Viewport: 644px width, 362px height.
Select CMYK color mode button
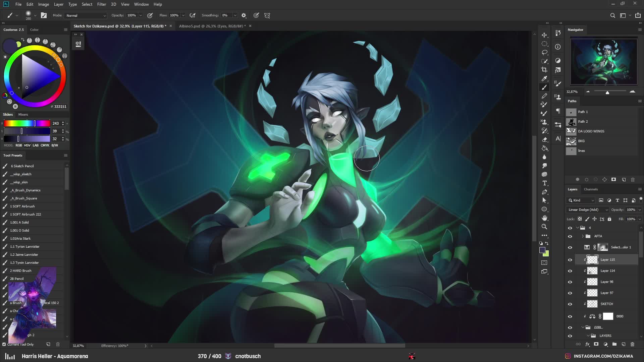click(x=45, y=145)
